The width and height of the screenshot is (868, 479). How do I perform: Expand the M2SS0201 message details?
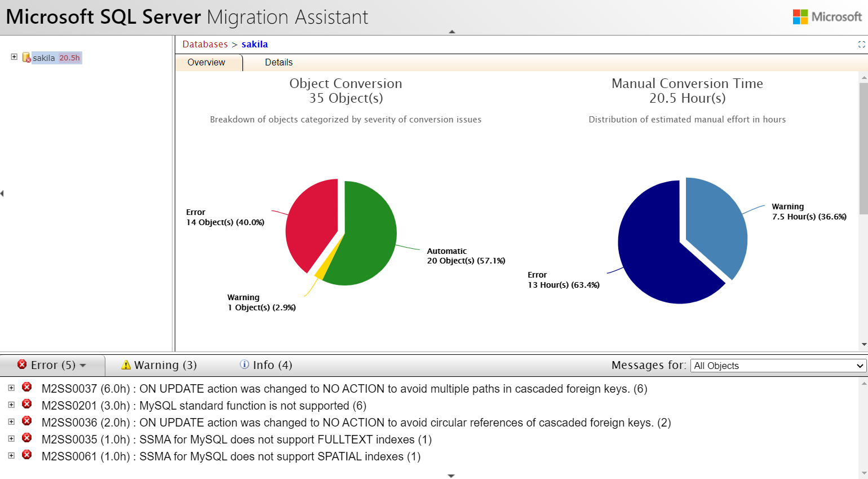pos(12,405)
